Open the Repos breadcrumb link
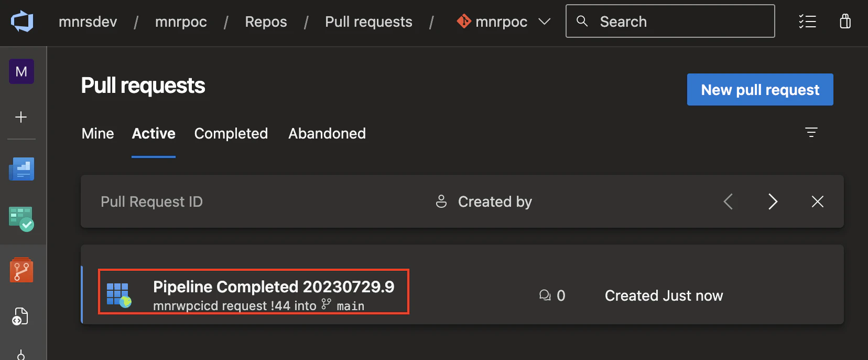 point(266,22)
